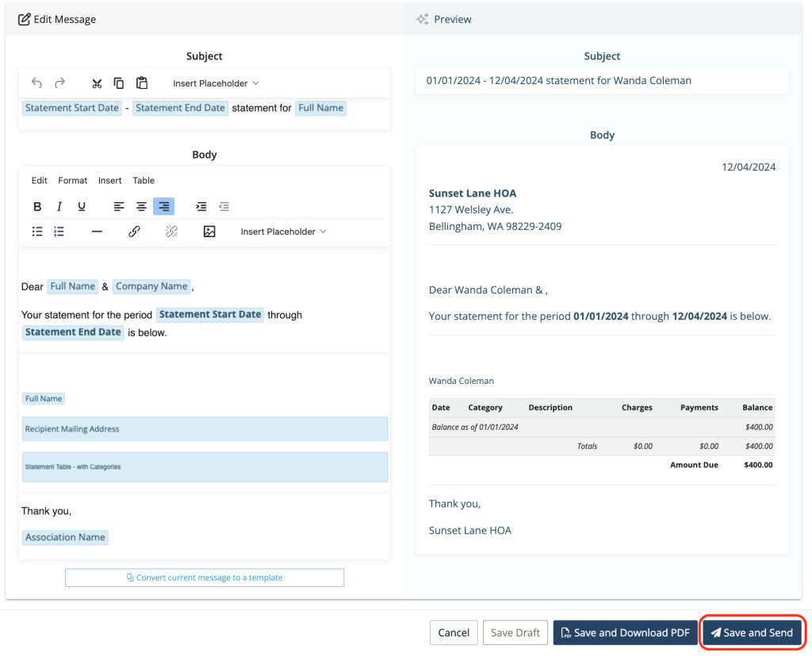Insert a bulleted list in the body
812x656 pixels.
[x=36, y=231]
